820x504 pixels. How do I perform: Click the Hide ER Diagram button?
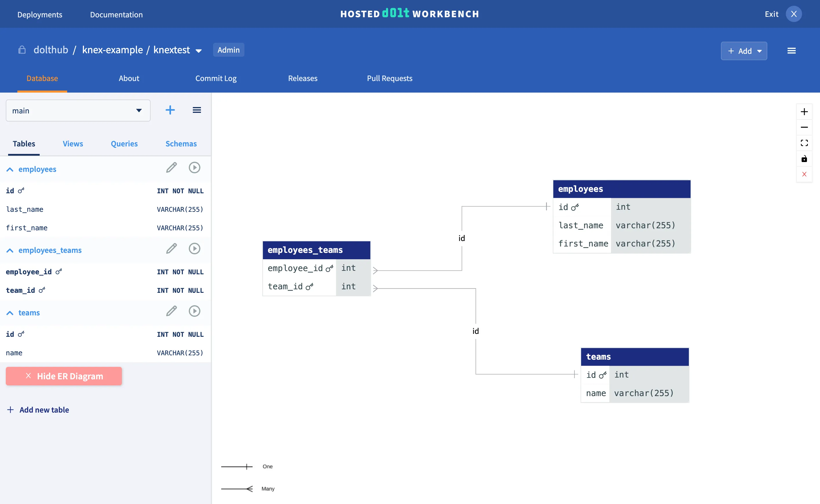pos(64,376)
